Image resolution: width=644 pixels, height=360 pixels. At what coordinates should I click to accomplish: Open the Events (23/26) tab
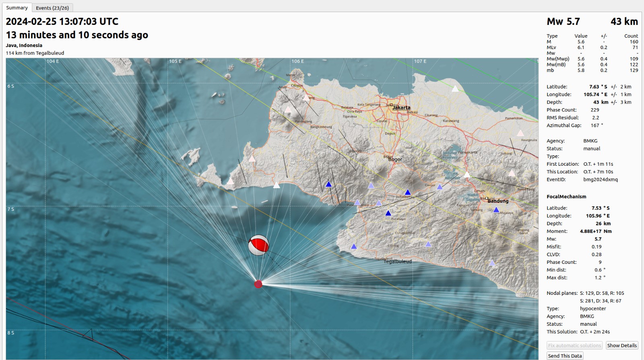(52, 8)
